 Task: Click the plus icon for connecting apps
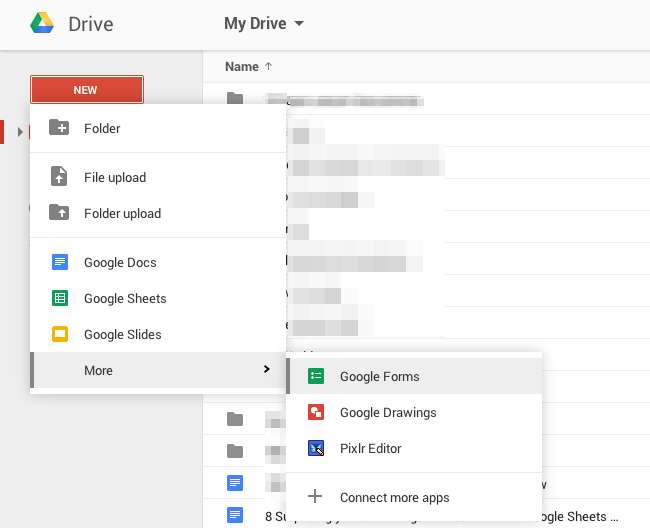315,497
